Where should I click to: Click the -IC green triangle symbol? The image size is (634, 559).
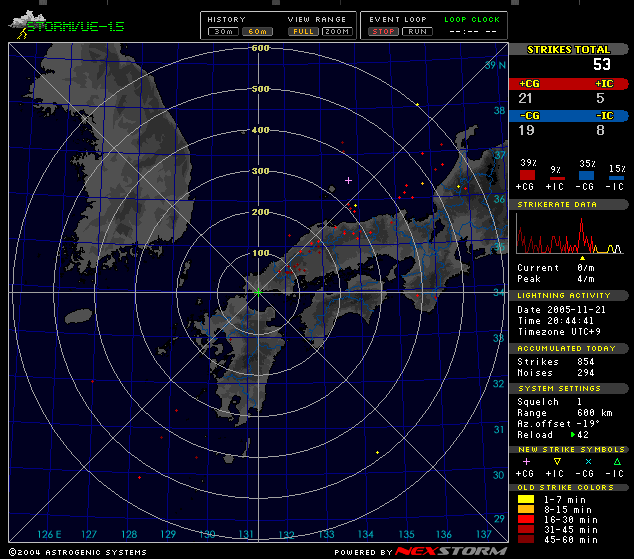click(x=616, y=461)
